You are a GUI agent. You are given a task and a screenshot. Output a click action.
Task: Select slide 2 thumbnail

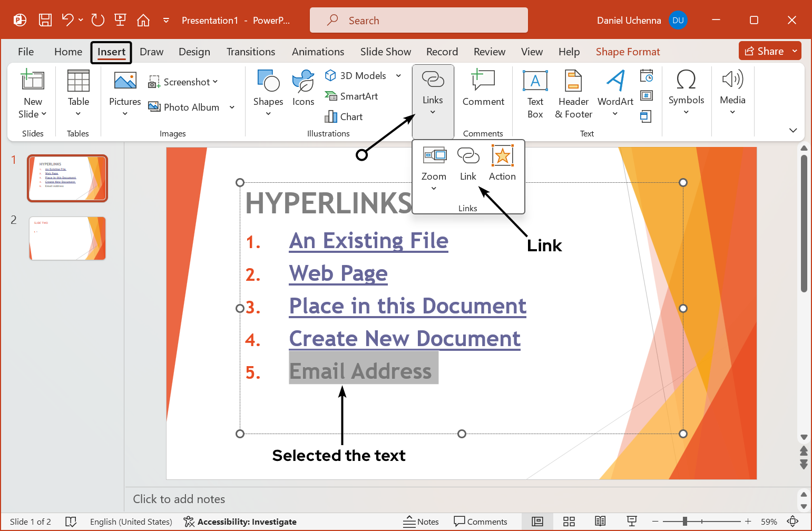[67, 238]
